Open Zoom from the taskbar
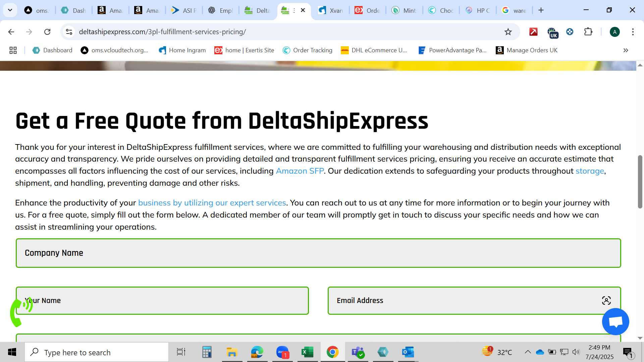The image size is (644, 362). point(282,352)
